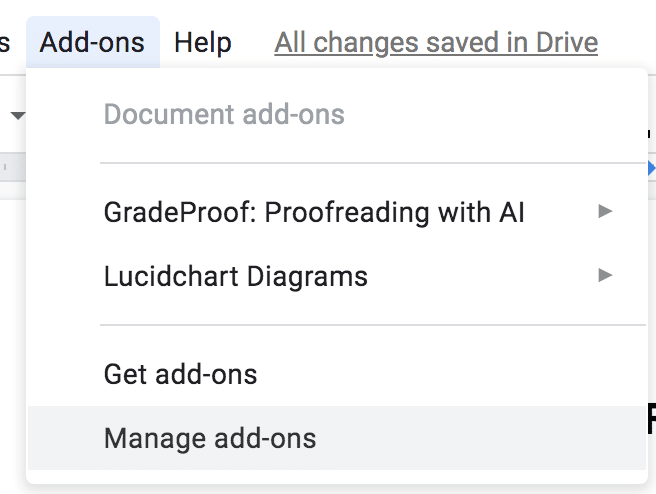Image resolution: width=656 pixels, height=494 pixels.
Task: Click the partially visible Tools menu left of Add-ons
Action: point(5,43)
